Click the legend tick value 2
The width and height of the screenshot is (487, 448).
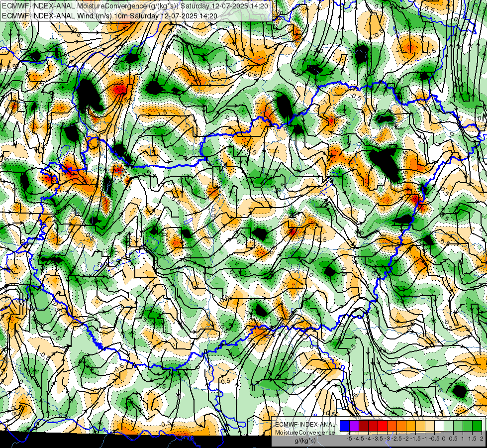click(482, 439)
